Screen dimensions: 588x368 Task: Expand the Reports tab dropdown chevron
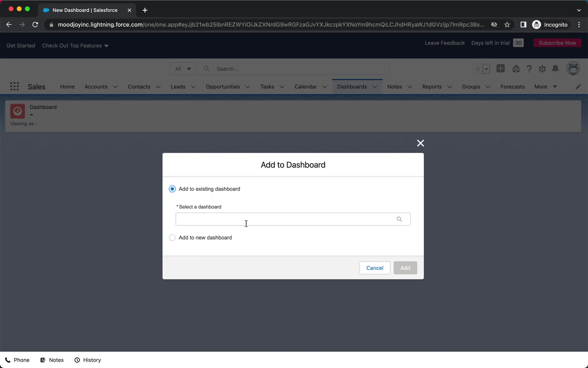coord(449,87)
